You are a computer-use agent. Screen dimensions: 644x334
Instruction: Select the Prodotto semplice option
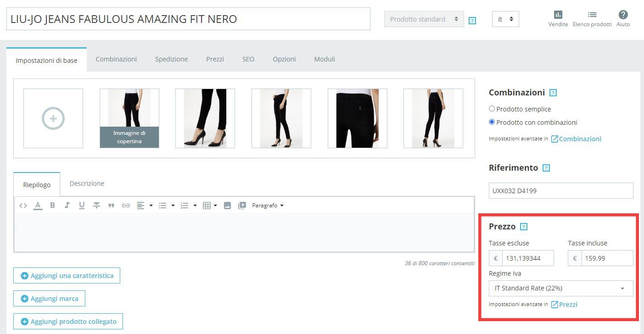point(492,109)
